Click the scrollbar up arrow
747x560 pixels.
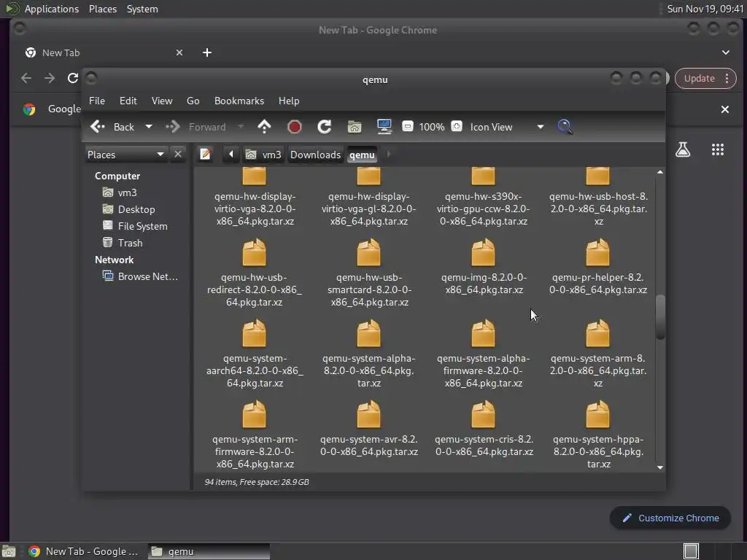coord(659,172)
